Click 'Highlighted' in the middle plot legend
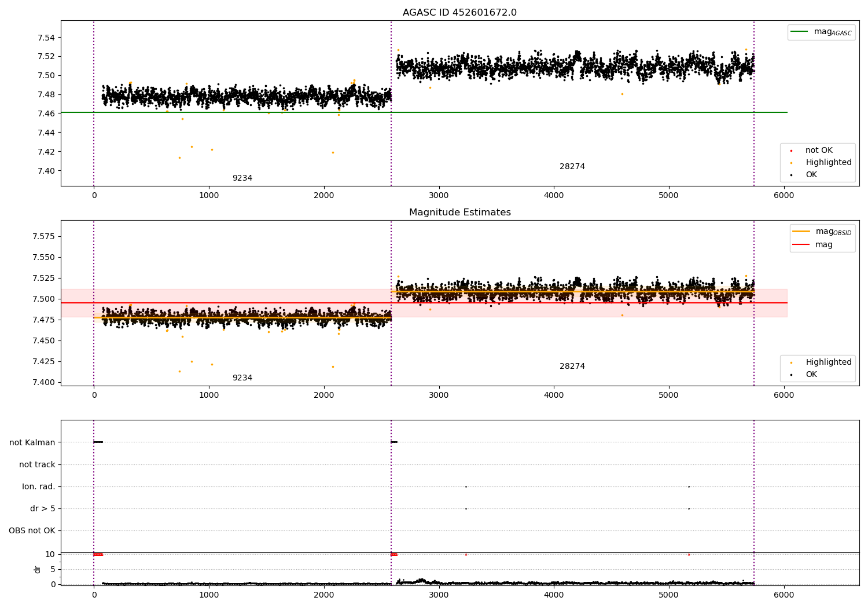This screenshot has height=608, width=868. 829,362
